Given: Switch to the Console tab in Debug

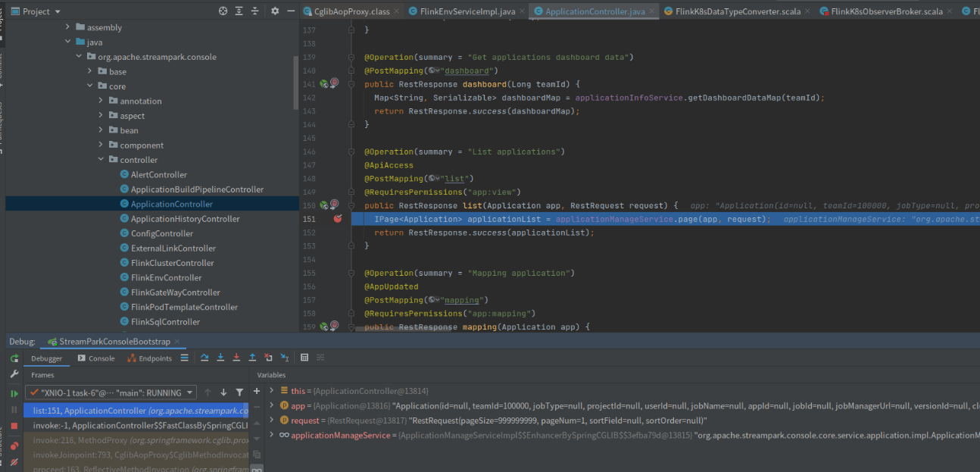Looking at the screenshot, I should (96, 358).
